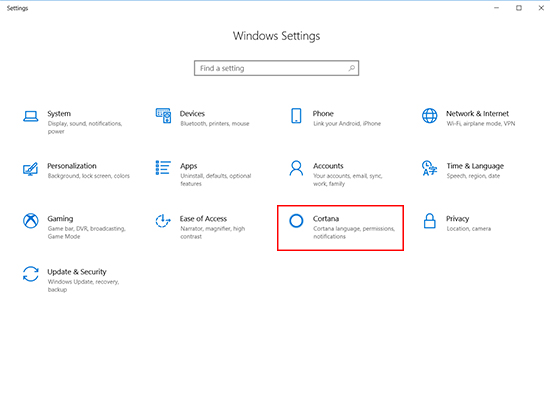Click the Apps list icon
This screenshot has width=550, height=405.
tap(163, 168)
